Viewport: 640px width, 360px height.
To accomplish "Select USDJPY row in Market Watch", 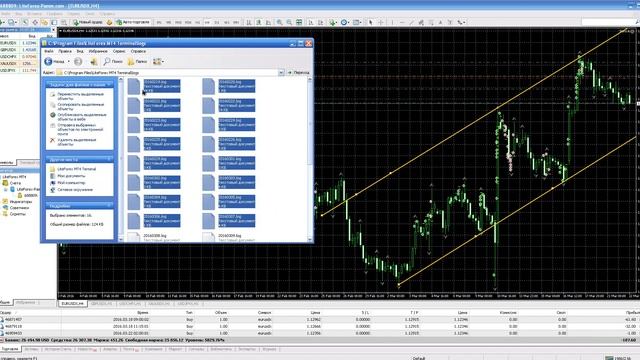I will pos(20,71).
